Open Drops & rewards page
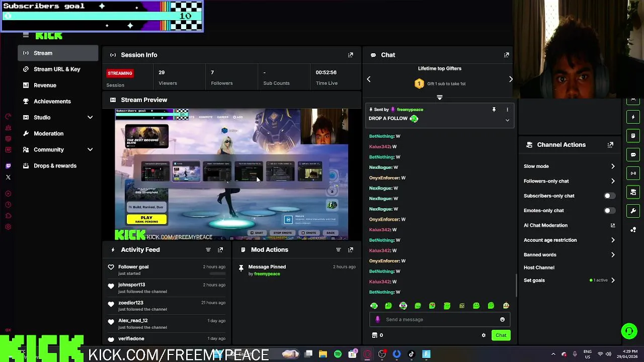 coord(58,165)
